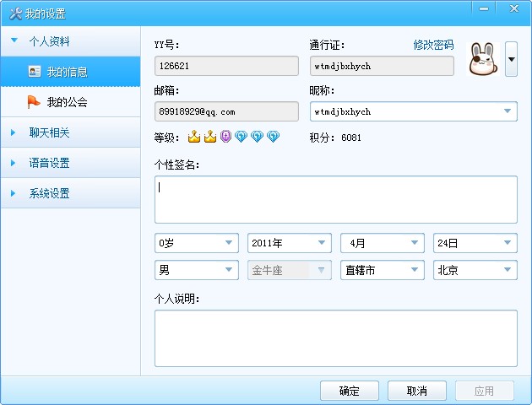Click the 我的信息 ID card icon

tap(35, 72)
